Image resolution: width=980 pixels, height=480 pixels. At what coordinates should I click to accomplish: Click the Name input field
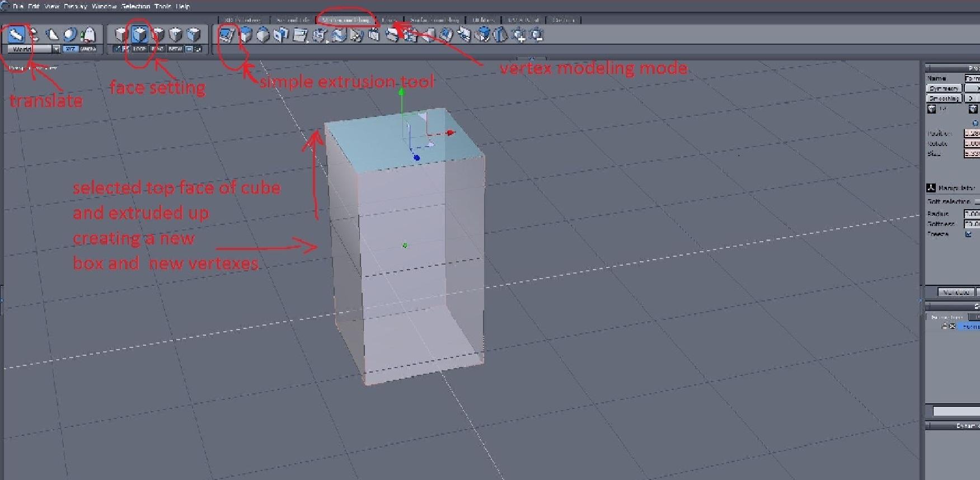pyautogui.click(x=972, y=78)
